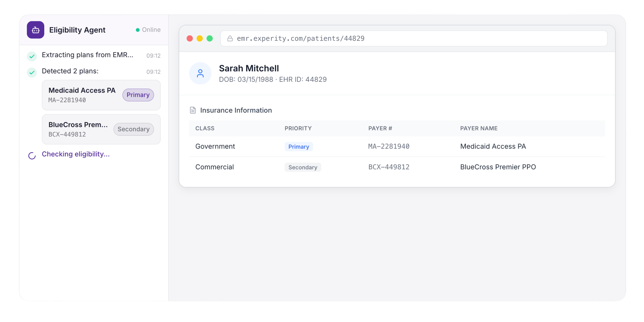Click the lock icon in address bar
This screenshot has height=322, width=644.
[x=230, y=39]
